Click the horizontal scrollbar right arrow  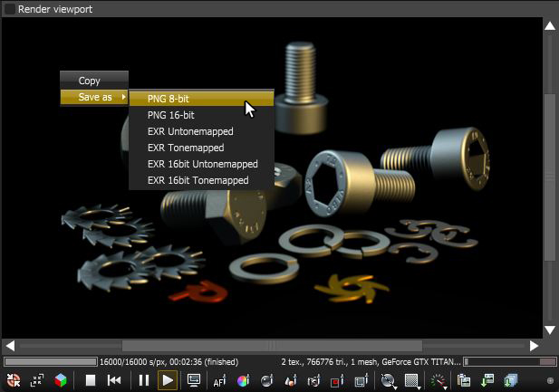(x=534, y=346)
